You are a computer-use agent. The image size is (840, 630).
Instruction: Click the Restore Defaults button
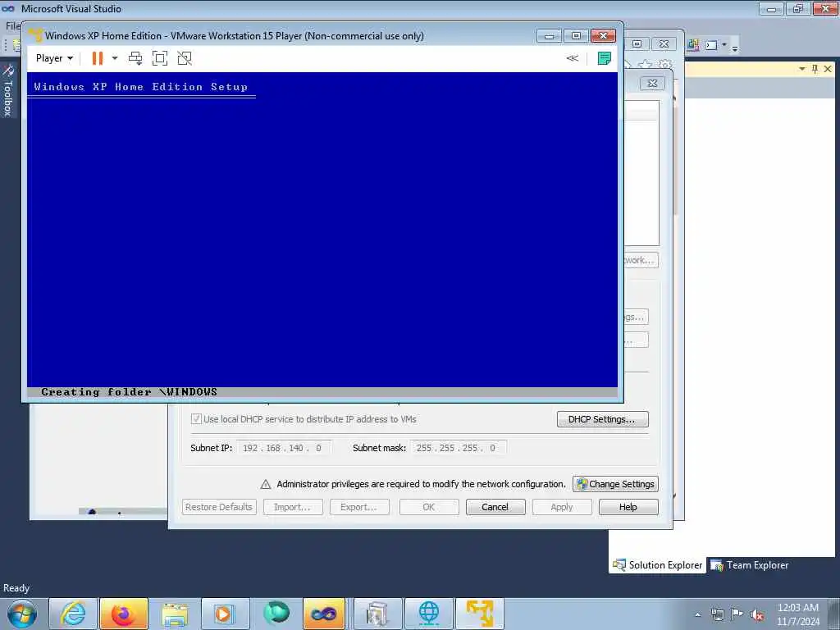218,507
